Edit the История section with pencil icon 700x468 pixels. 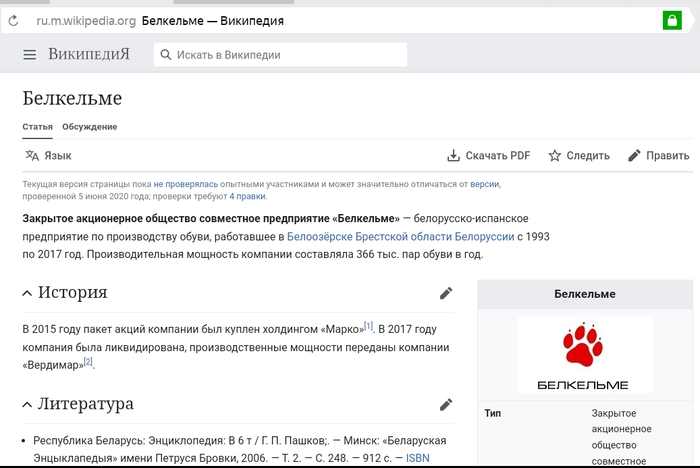pyautogui.click(x=446, y=293)
